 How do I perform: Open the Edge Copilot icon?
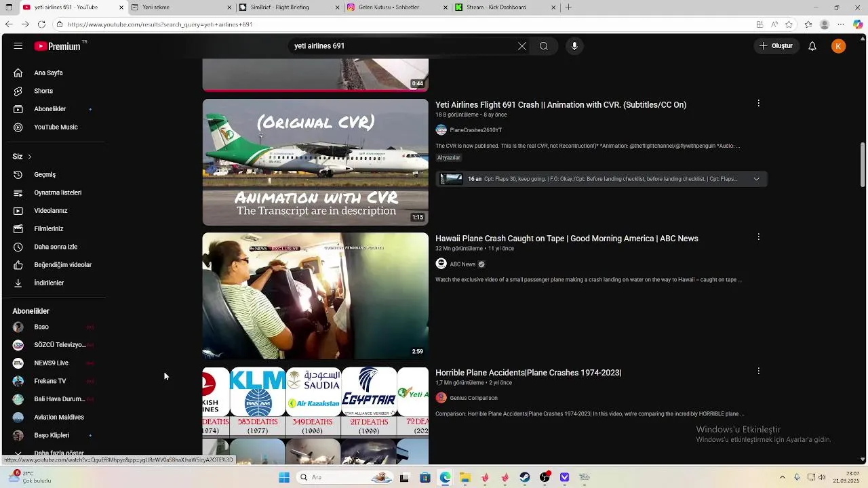click(x=858, y=24)
